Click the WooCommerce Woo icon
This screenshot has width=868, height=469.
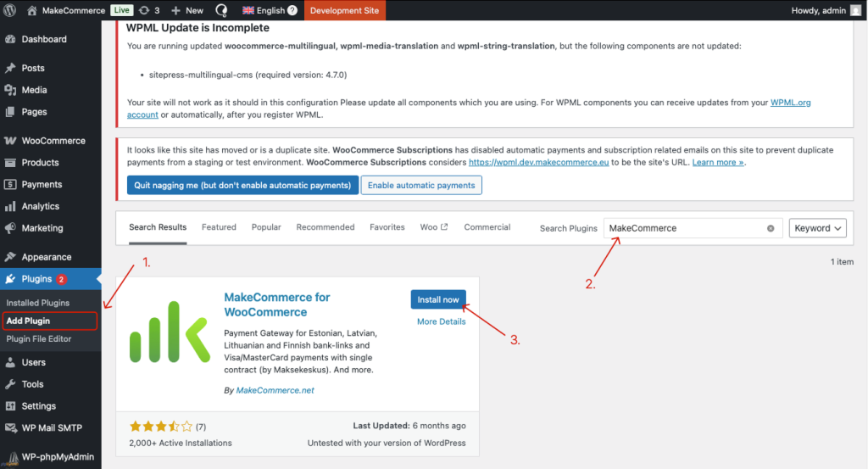(x=10, y=141)
